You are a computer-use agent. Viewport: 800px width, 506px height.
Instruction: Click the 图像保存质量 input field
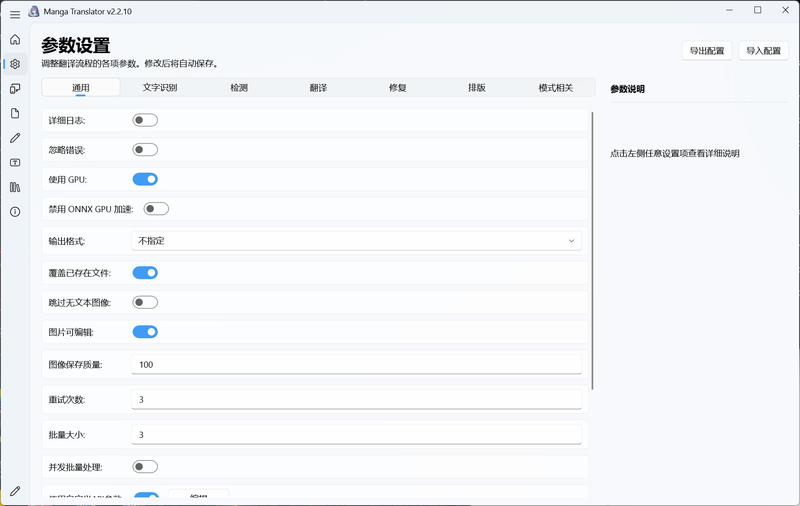pos(356,365)
